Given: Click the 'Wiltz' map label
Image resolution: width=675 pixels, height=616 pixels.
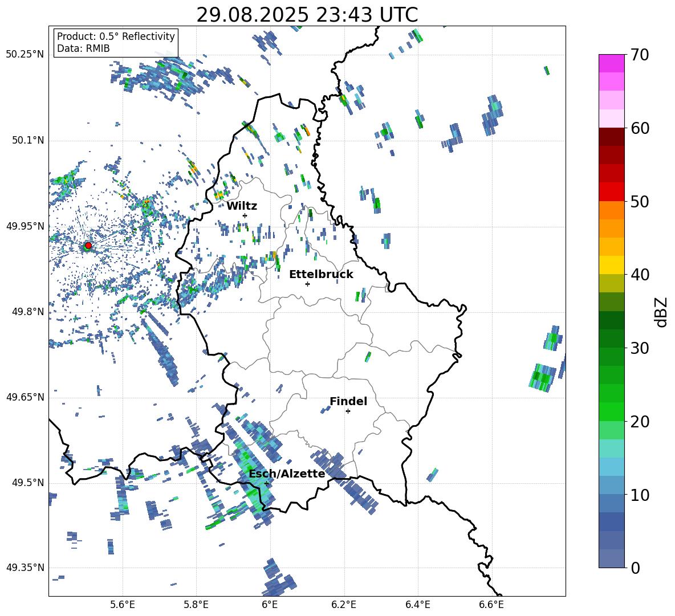Looking at the screenshot, I should pos(242,206).
